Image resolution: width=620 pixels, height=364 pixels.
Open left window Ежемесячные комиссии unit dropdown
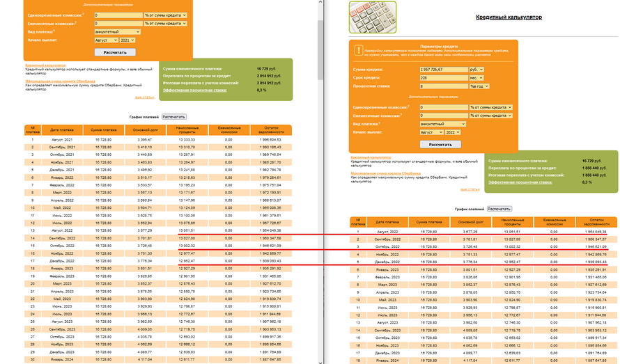(165, 24)
